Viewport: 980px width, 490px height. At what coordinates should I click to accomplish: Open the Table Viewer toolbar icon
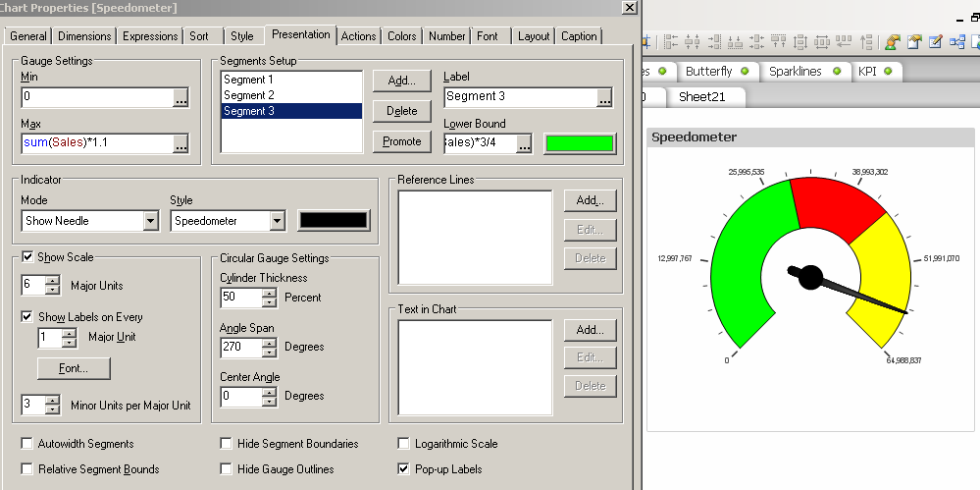956,41
